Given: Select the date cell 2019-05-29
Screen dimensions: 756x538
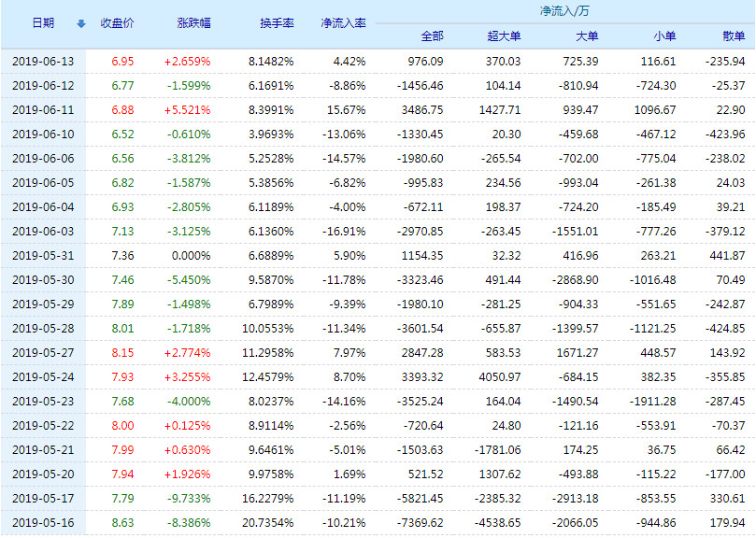Looking at the screenshot, I should click(43, 304).
